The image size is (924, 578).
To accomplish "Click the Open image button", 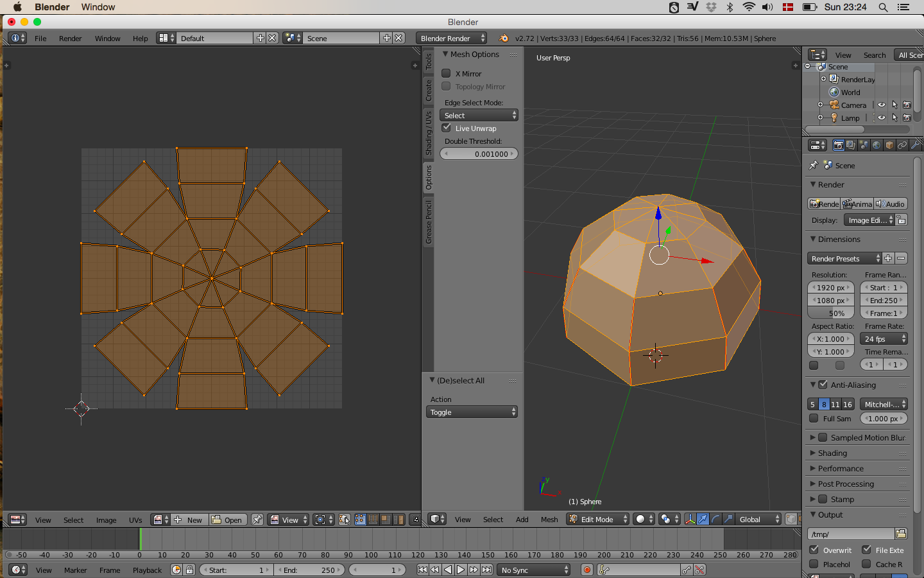I will pyautogui.click(x=227, y=520).
